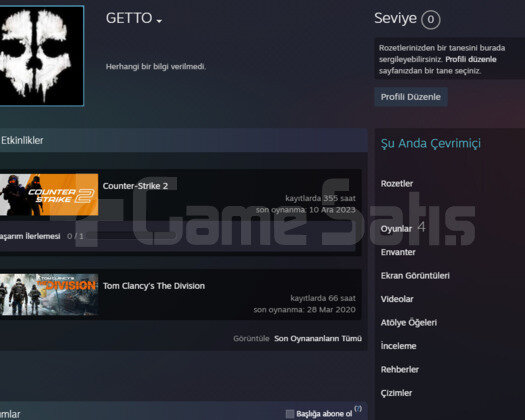Viewport: 525px width, 420px height.
Task: Tick the 'Başlığa abone ol' checkbox
Action: pos(290,414)
